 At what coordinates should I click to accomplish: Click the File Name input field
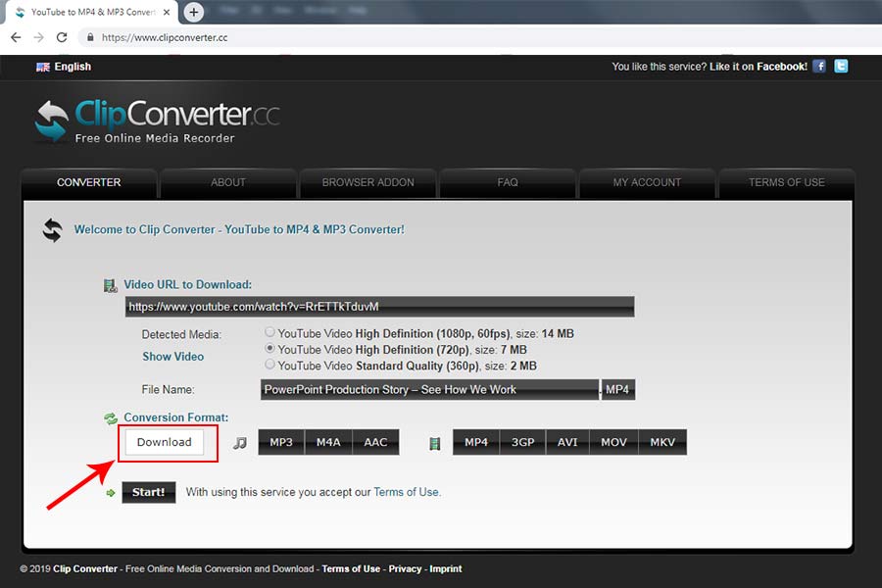click(430, 389)
